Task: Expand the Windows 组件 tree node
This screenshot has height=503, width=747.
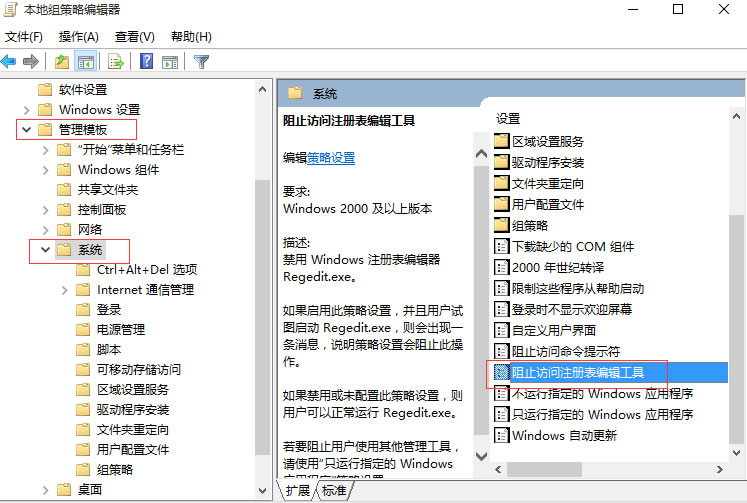Action: click(x=45, y=170)
